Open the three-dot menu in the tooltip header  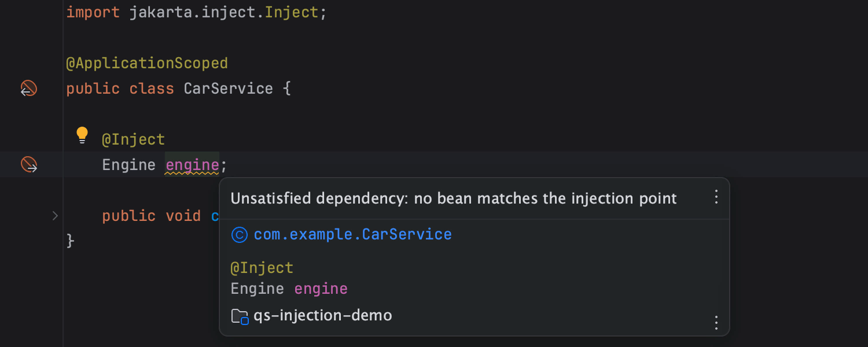716,197
